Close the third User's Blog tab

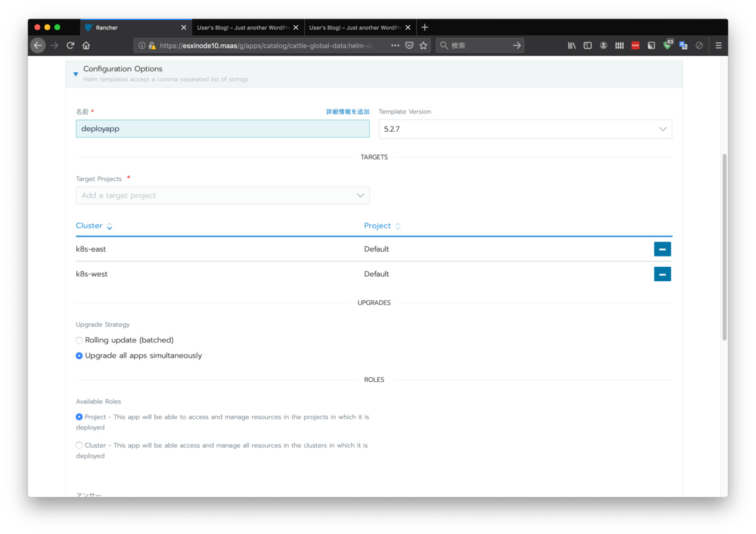[x=408, y=28]
